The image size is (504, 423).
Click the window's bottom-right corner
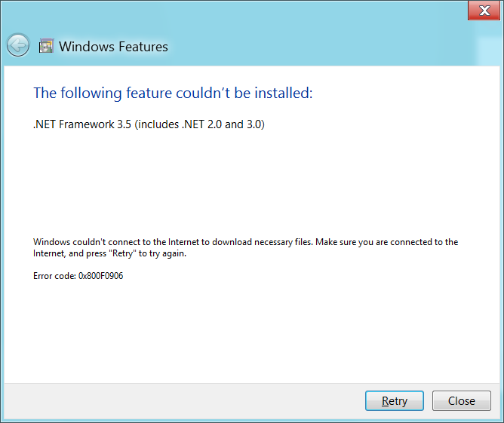pos(501,420)
